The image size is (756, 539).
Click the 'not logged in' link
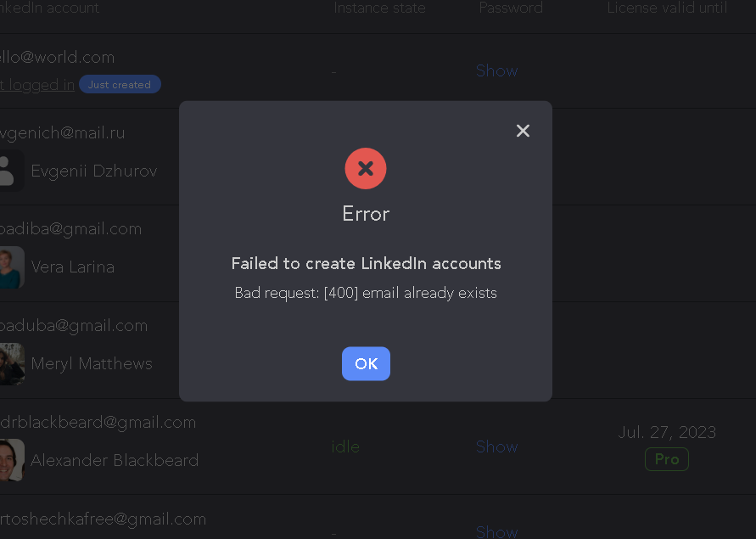[37, 85]
